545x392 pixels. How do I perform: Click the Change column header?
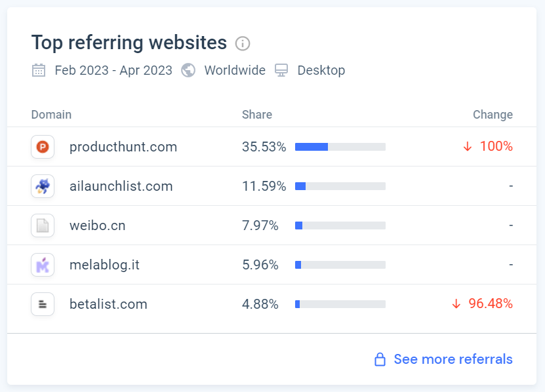click(x=493, y=115)
